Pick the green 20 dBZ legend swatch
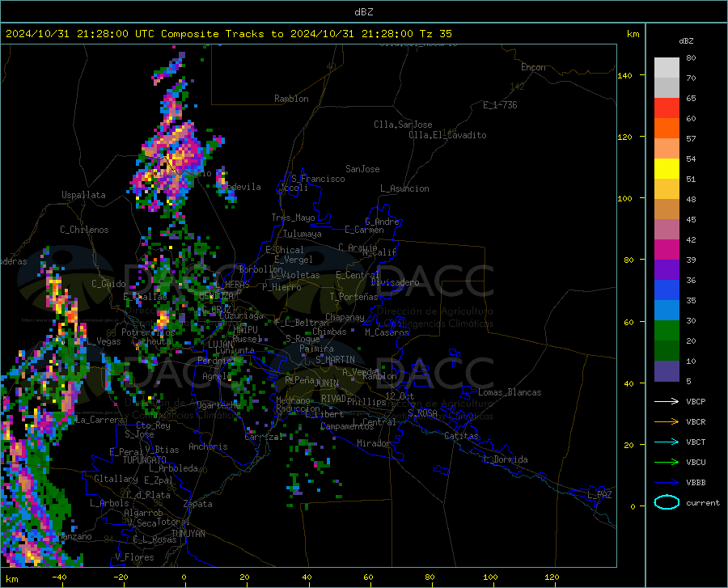The height and width of the screenshot is (588, 728). coord(667,331)
